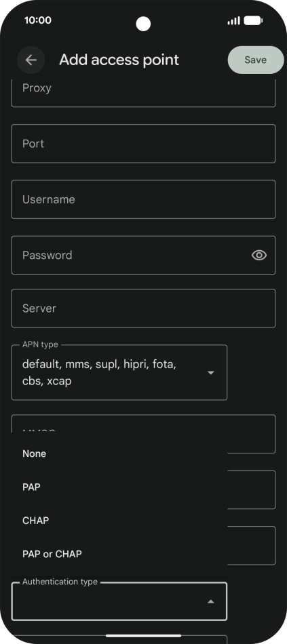Tap the battery status icon
The width and height of the screenshot is (287, 644).
point(253,20)
